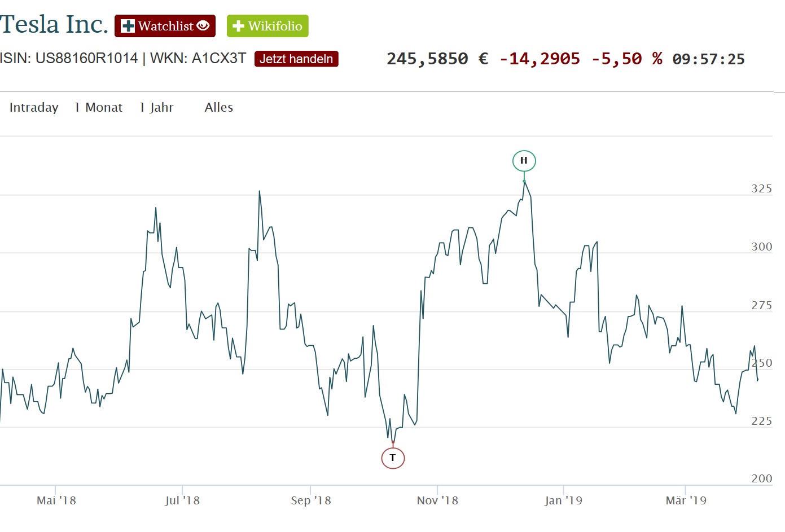
Task: Click the 'Jetzt handeln' trade button
Action: (296, 59)
